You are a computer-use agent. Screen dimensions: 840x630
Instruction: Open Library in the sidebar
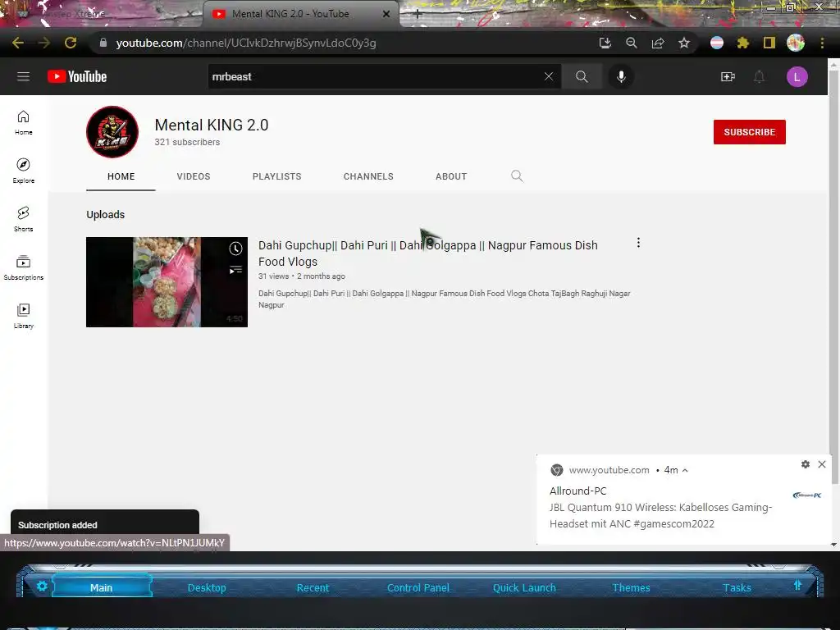23,316
